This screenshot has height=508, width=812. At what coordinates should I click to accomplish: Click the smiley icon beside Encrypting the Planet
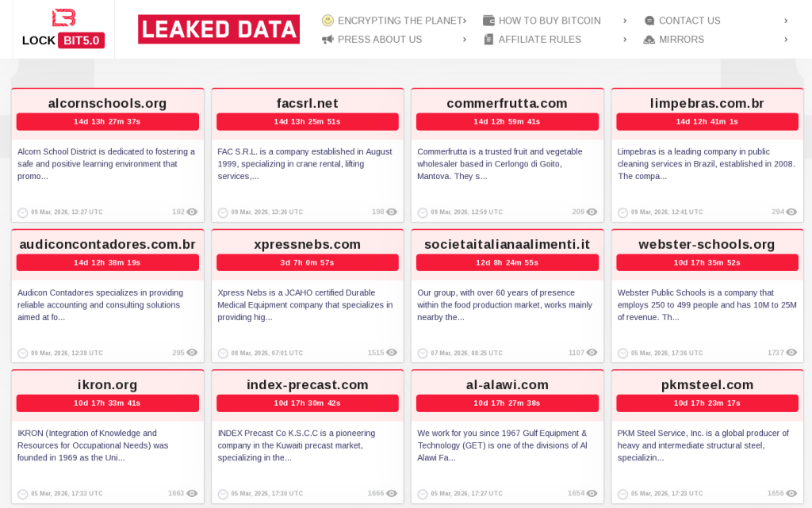(327, 21)
